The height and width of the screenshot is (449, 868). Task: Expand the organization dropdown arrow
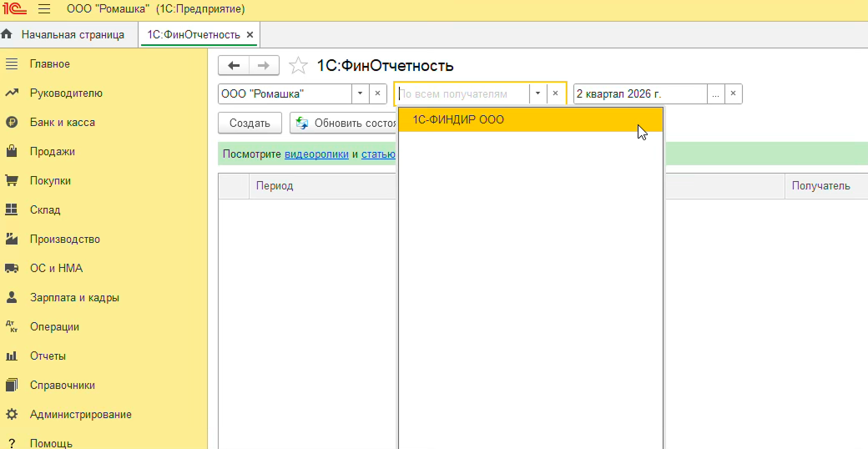click(x=360, y=93)
